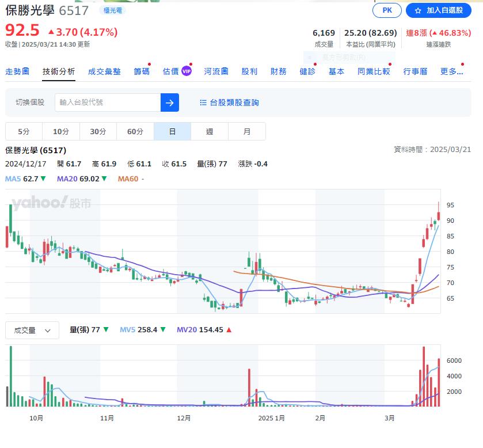The height and width of the screenshot is (448, 483).
Task: Click the 櫃光電 category tag
Action: [x=112, y=10]
